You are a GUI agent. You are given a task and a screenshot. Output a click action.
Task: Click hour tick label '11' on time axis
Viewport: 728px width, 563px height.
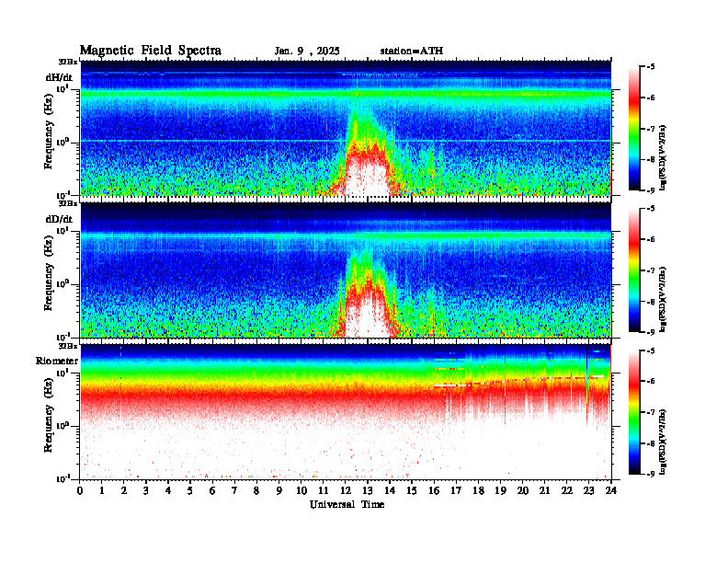click(x=324, y=491)
